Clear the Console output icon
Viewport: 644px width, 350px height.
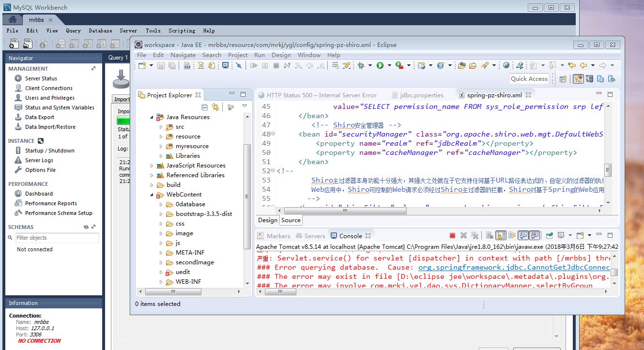coord(490,236)
